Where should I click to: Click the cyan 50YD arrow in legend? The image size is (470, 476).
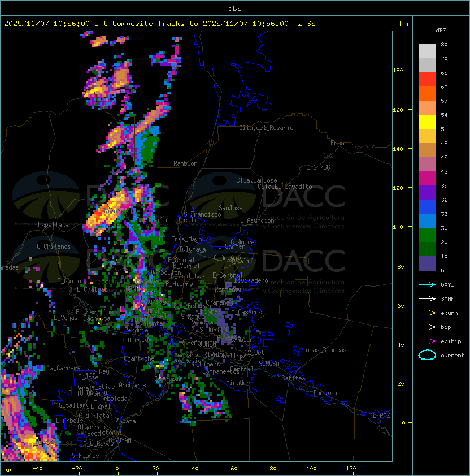pyautogui.click(x=427, y=284)
